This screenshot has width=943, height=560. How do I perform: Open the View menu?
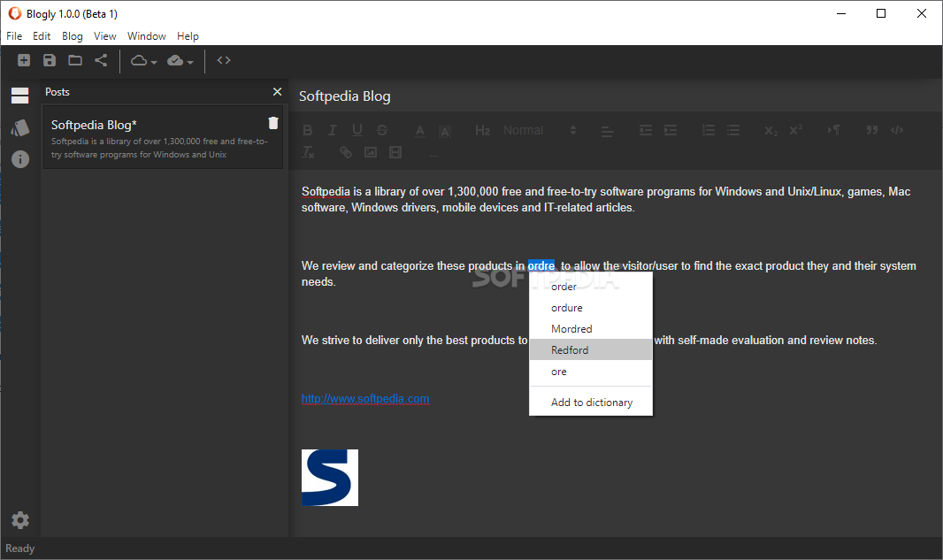coord(104,36)
